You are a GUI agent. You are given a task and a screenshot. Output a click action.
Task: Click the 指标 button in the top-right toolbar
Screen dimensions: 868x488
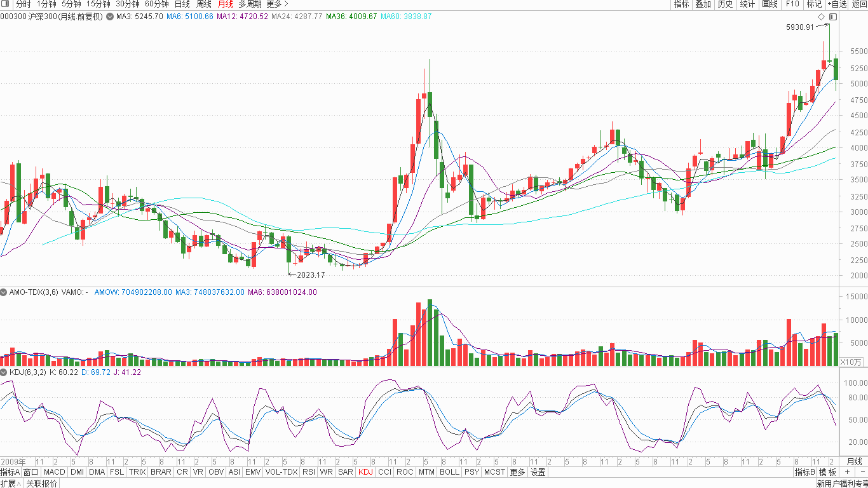tap(681, 4)
